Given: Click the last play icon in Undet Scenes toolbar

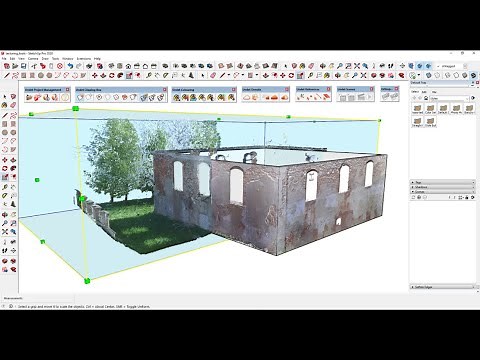Looking at the screenshot, I should (369, 97).
